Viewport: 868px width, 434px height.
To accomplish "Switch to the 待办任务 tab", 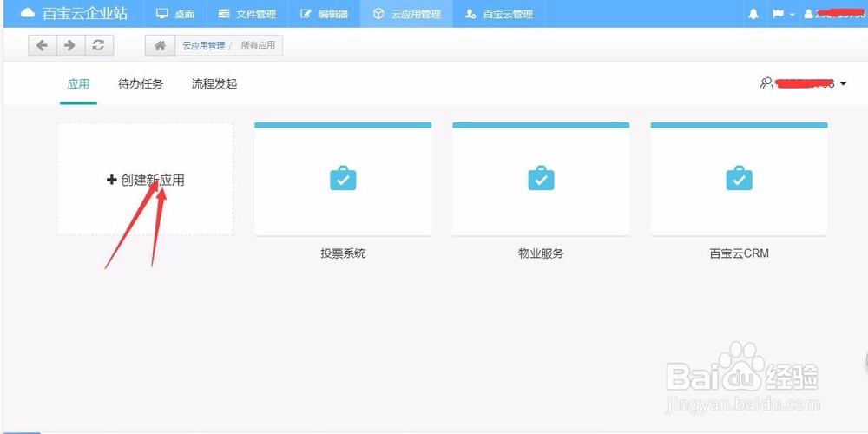I will (x=141, y=84).
